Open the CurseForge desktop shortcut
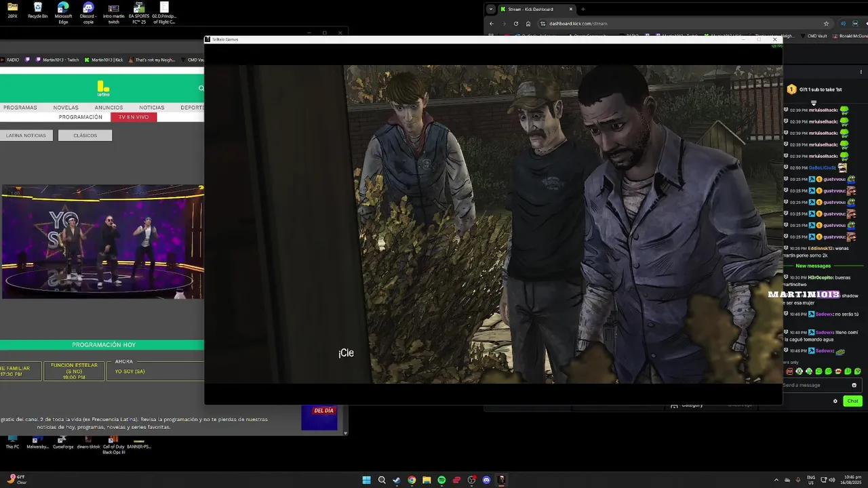Image resolution: width=868 pixels, height=488 pixels. pyautogui.click(x=62, y=442)
